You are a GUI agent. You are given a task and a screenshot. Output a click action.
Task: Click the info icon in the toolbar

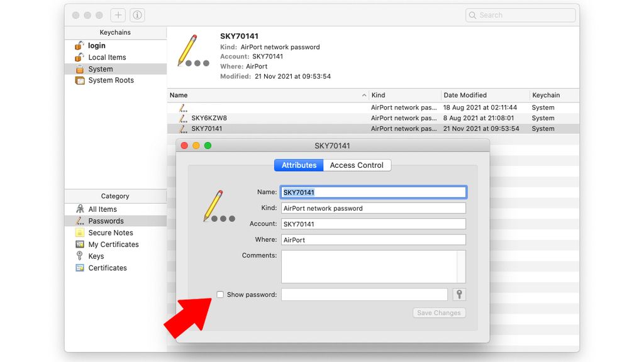[137, 14]
